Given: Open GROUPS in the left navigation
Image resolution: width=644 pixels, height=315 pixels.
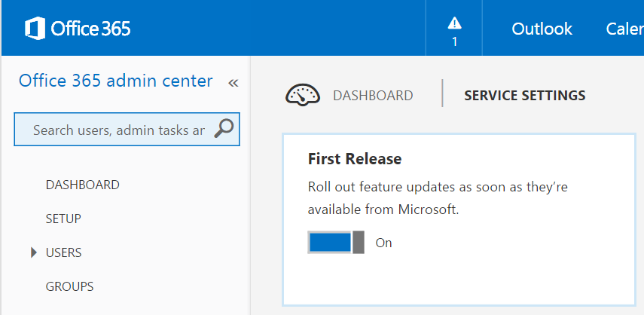Looking at the screenshot, I should click(x=69, y=286).
